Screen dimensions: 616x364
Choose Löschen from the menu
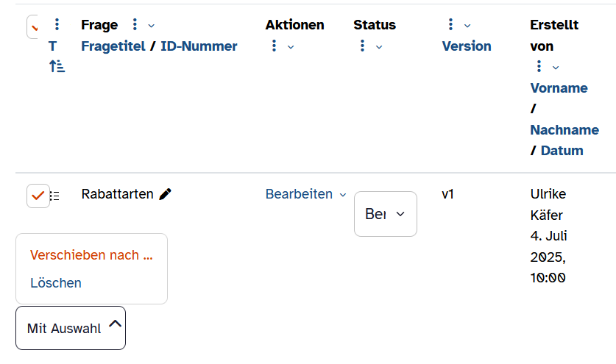(56, 282)
